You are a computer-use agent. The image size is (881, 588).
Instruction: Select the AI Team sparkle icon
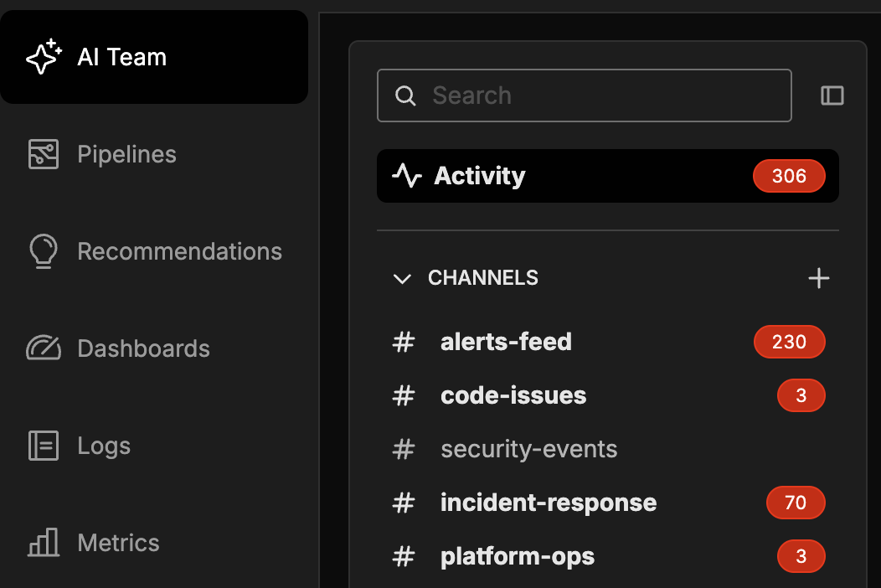click(44, 56)
